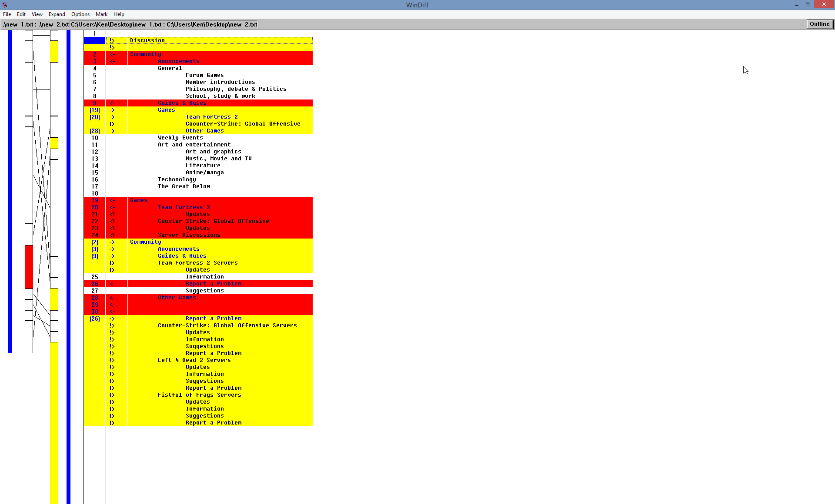Click the full file paths label

click(x=164, y=24)
